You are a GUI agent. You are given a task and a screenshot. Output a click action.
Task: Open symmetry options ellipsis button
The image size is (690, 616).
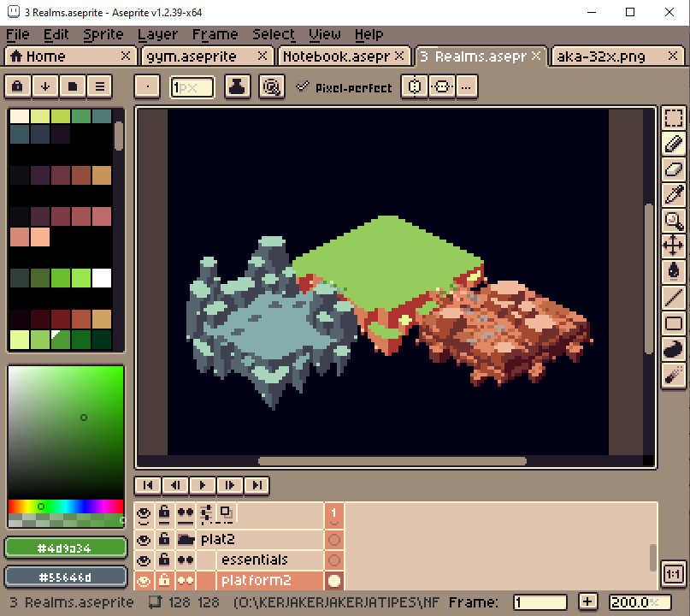pyautogui.click(x=466, y=86)
